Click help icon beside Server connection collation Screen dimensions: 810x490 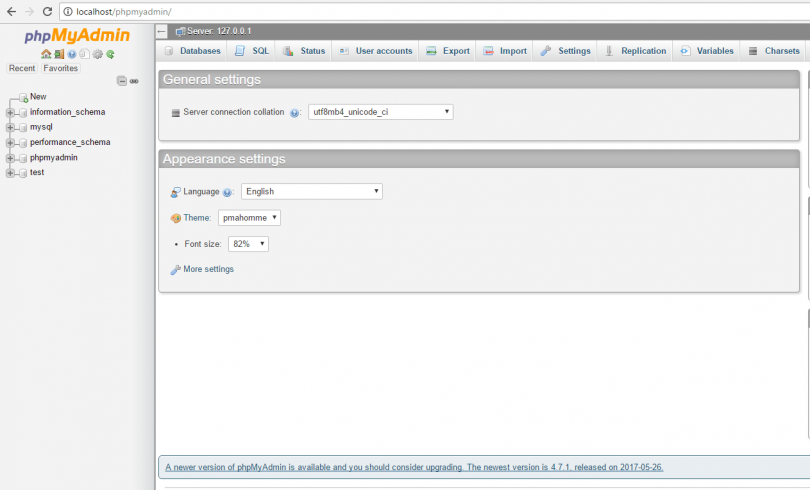(295, 113)
